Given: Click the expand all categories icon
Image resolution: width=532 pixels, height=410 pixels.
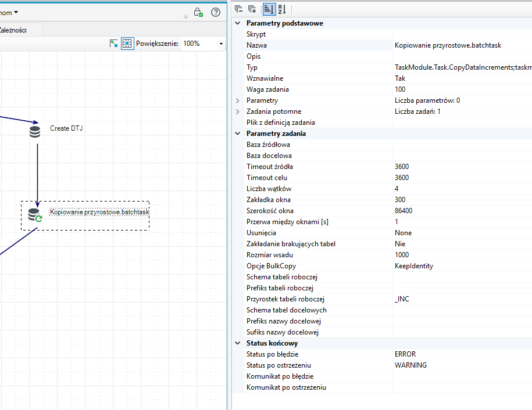Looking at the screenshot, I should pyautogui.click(x=252, y=9).
